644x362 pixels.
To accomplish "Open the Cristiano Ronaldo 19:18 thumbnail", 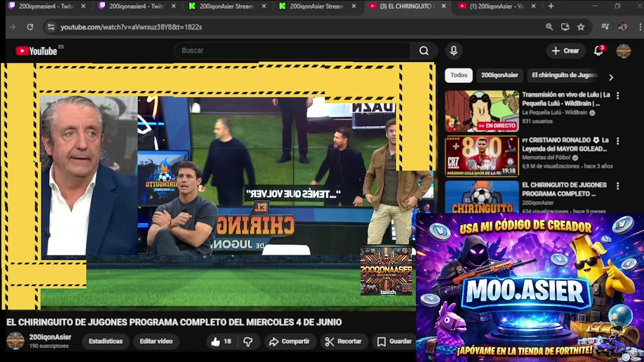I will [481, 156].
